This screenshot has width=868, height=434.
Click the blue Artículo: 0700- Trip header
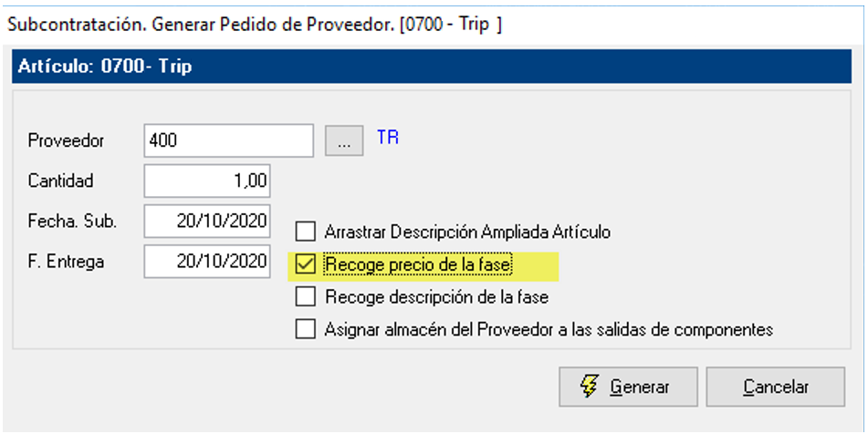[431, 67]
